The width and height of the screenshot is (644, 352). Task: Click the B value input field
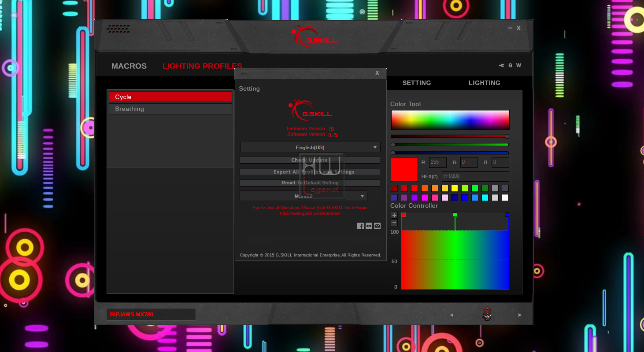[x=500, y=162]
